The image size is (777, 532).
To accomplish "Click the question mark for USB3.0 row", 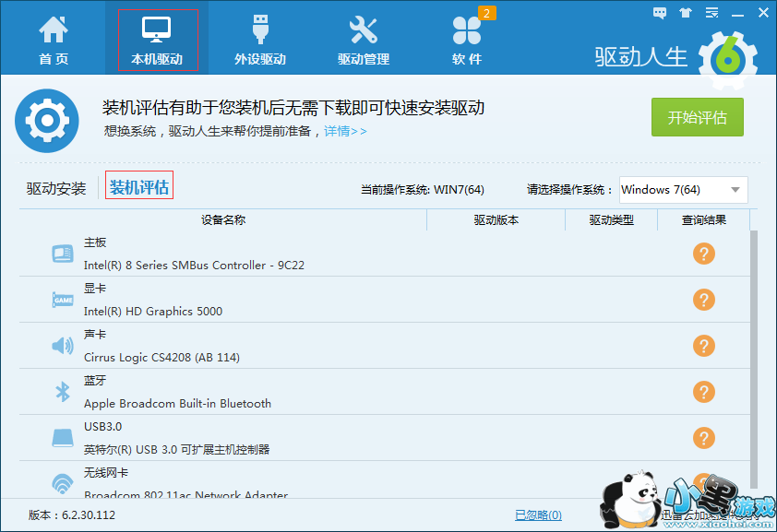I will [704, 437].
